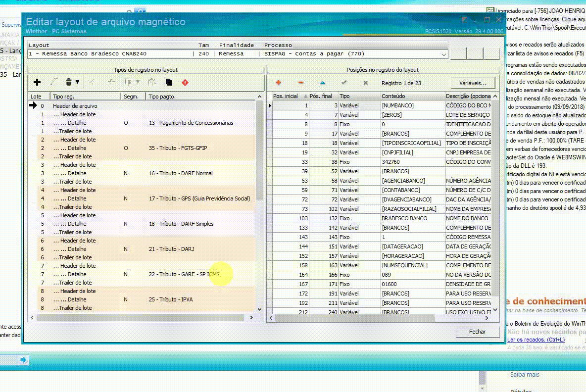Open the Variáveis... button

pyautogui.click(x=473, y=83)
